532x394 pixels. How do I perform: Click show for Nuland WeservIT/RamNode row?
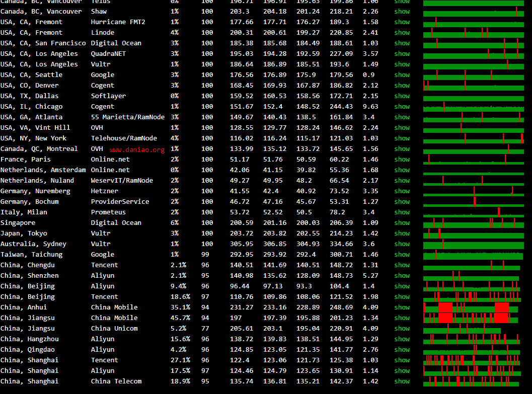[402, 180]
